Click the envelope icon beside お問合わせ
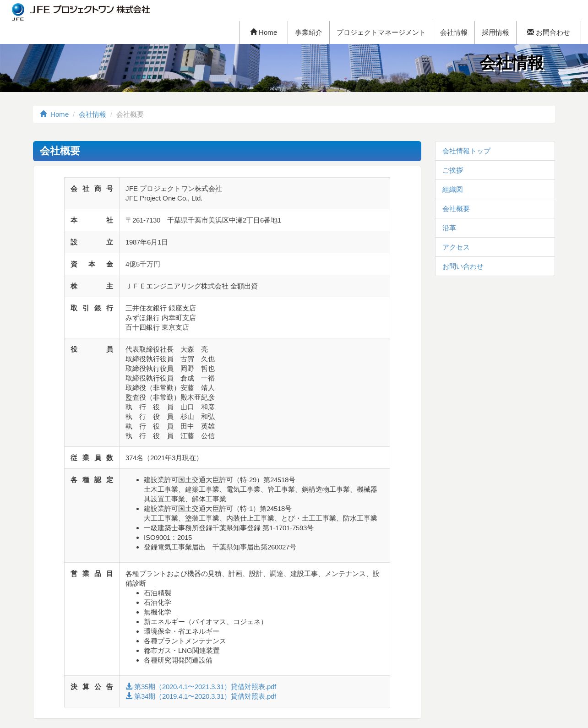The image size is (588, 728). pyautogui.click(x=530, y=32)
